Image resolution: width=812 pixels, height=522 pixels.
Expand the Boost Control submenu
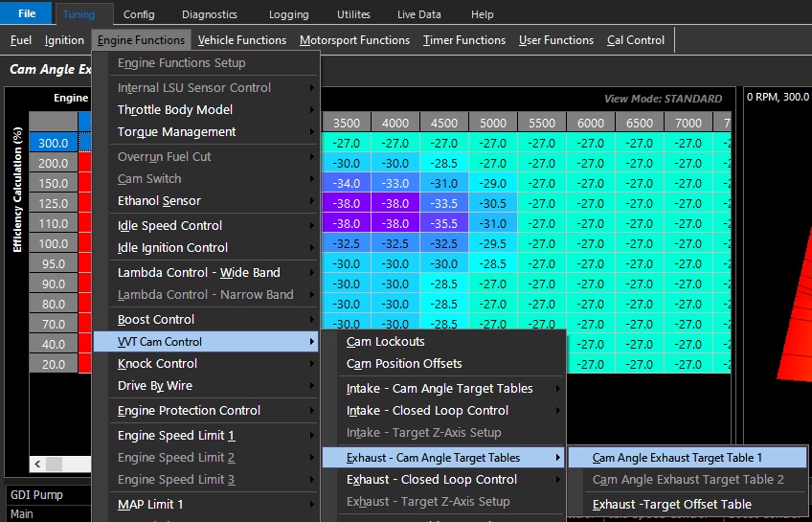point(156,319)
